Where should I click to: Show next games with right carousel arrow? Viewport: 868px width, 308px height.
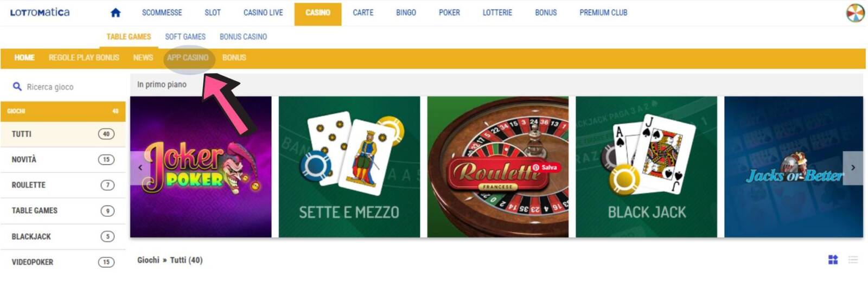[x=853, y=168]
